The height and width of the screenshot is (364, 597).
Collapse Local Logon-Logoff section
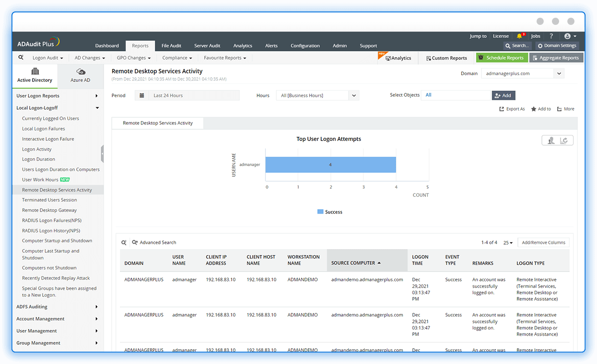pyautogui.click(x=58, y=108)
